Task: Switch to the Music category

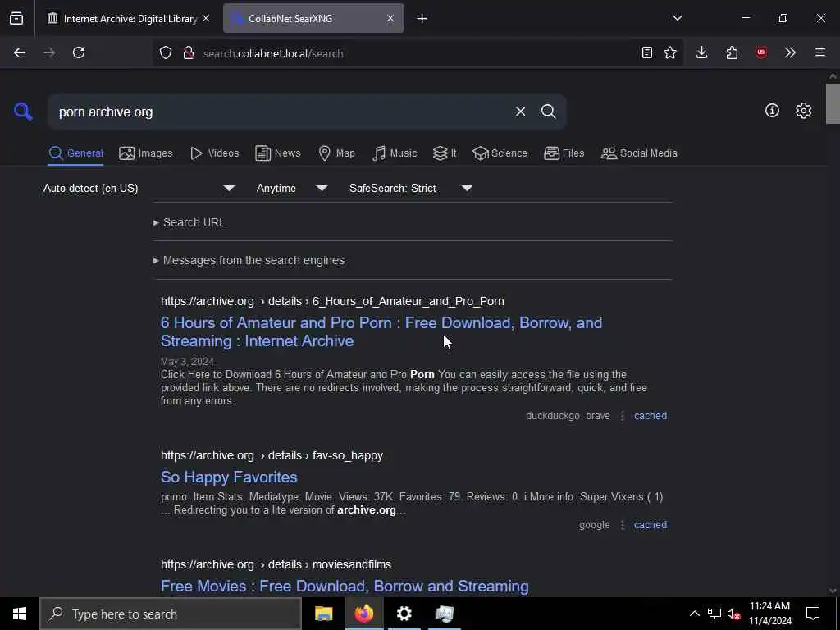Action: click(395, 153)
